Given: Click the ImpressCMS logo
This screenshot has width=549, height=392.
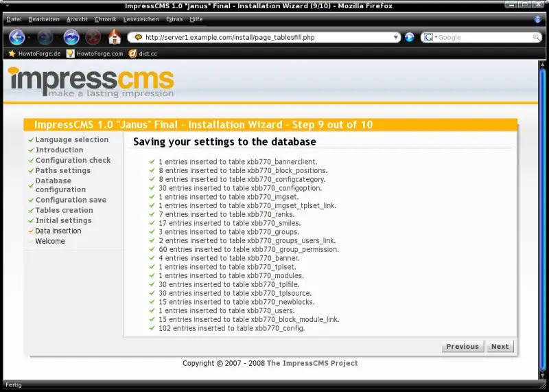Looking at the screenshot, I should [x=91, y=82].
